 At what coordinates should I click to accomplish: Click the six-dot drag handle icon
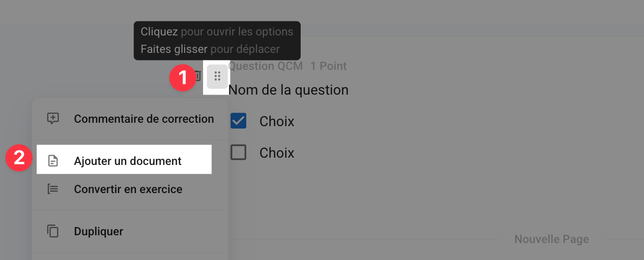point(217,76)
